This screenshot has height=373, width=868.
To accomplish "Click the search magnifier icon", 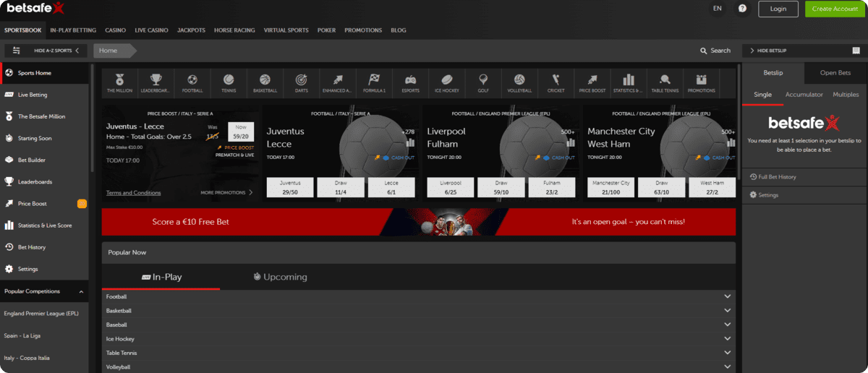I will pos(703,51).
